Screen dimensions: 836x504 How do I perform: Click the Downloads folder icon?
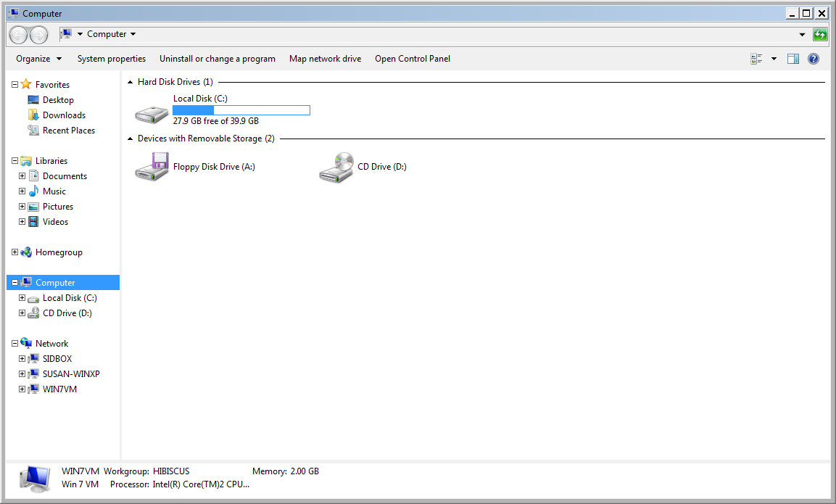[33, 115]
